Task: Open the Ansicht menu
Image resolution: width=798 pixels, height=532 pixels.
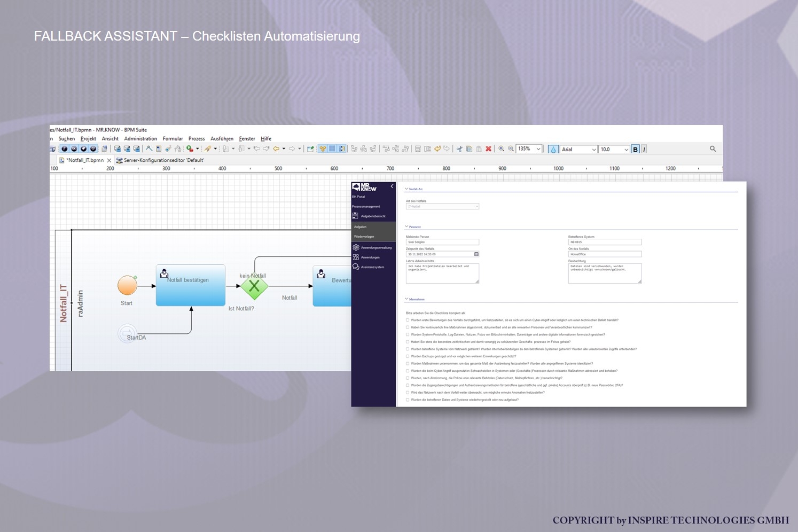Action: [x=110, y=139]
